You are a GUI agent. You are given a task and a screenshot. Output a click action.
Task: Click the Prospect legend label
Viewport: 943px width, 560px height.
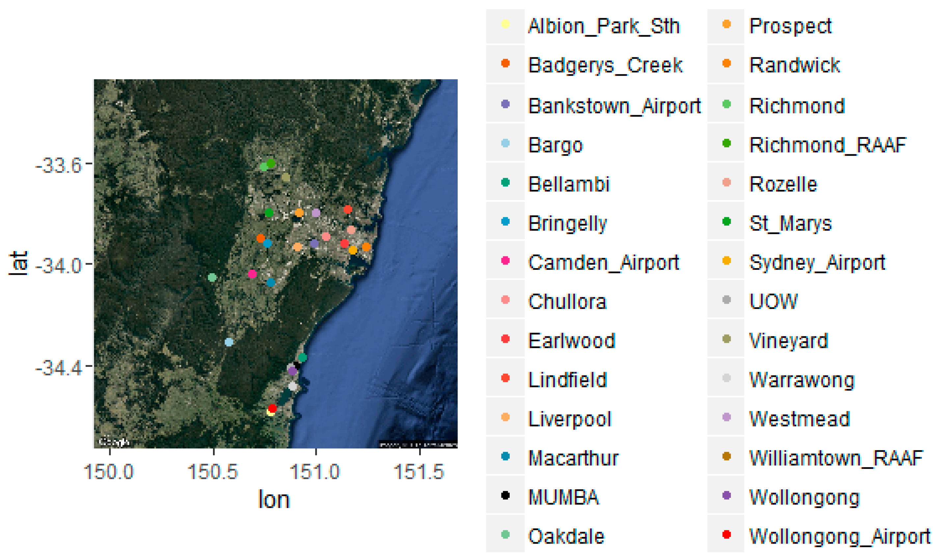pyautogui.click(x=790, y=26)
